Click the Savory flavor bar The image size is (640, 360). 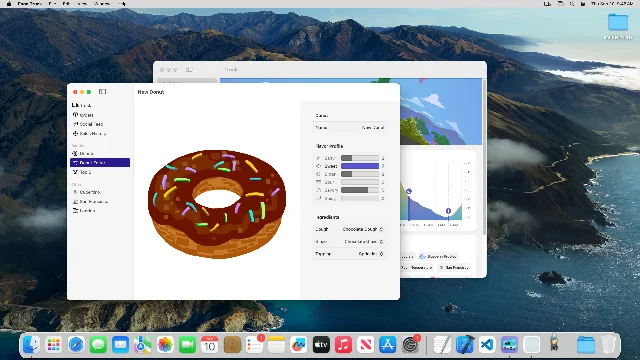[360, 190]
